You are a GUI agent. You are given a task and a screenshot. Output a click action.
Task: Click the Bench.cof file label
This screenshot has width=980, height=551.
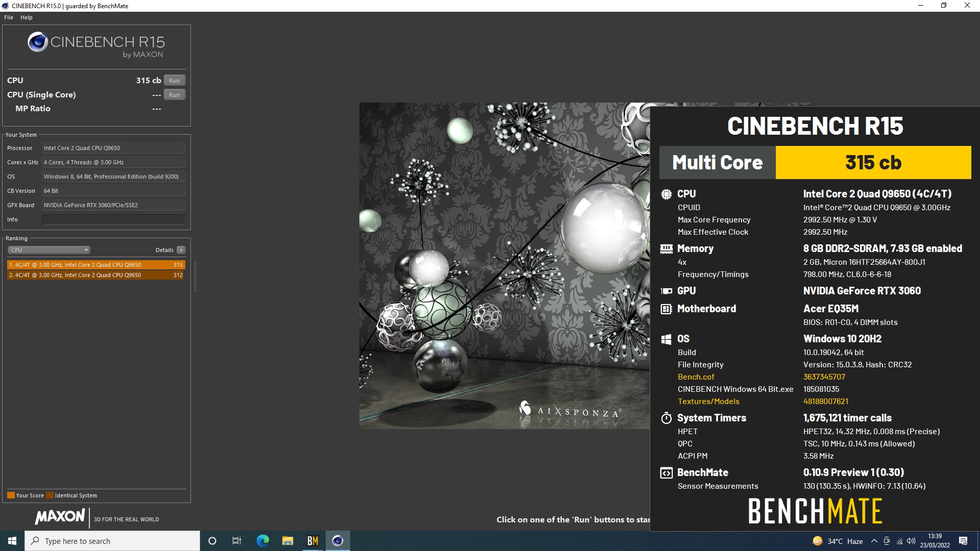696,377
